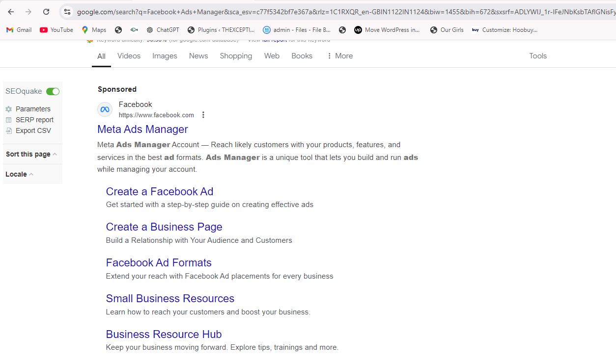Click the Export CSV option
Image resolution: width=616 pixels, height=364 pixels.
(33, 130)
